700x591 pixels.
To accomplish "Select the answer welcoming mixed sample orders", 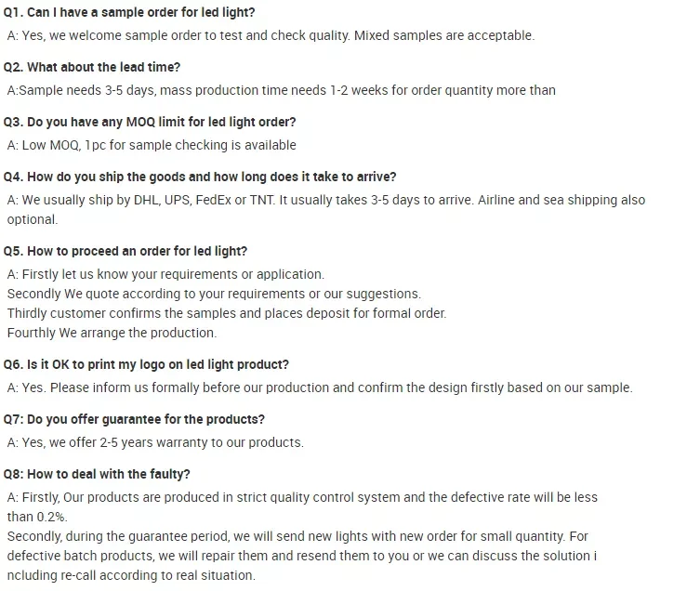I will [x=271, y=35].
